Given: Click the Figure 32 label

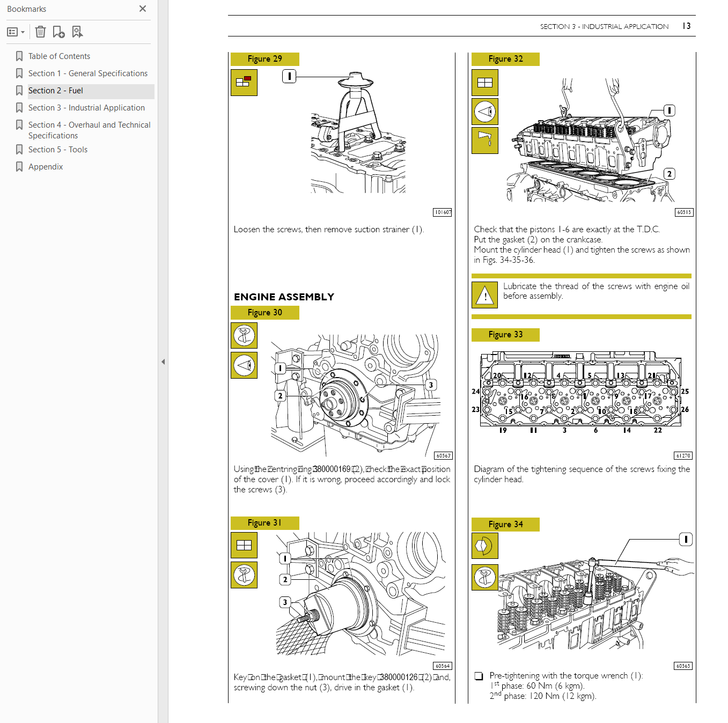Looking at the screenshot, I should point(505,59).
